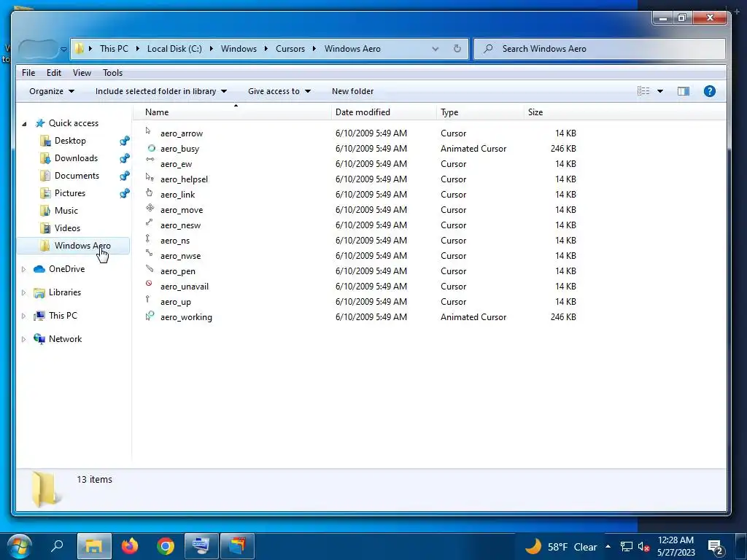
Task: Select the aero_nesw cursor file icon
Action: click(149, 222)
